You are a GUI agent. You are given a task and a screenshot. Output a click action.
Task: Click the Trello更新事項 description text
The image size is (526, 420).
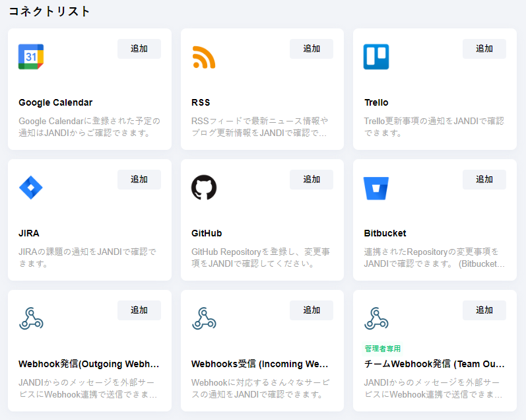(x=434, y=127)
